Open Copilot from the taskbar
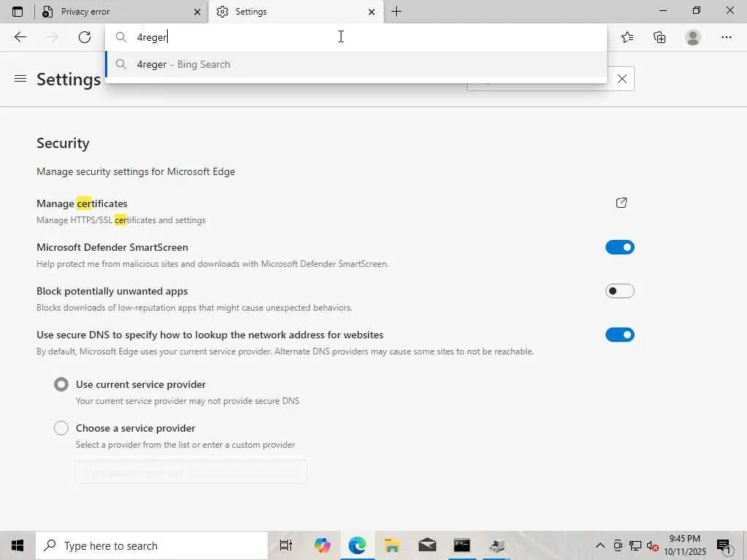747x560 pixels. [x=322, y=545]
